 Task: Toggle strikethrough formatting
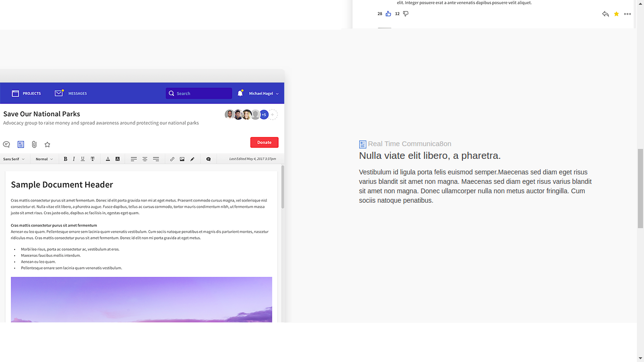click(92, 159)
